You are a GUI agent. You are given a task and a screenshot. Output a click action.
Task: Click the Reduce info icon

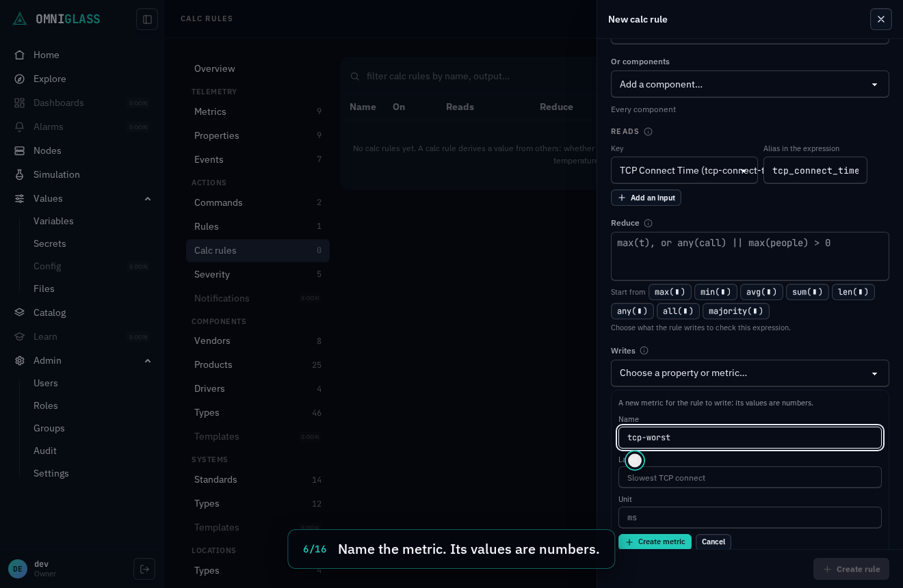pyautogui.click(x=649, y=223)
